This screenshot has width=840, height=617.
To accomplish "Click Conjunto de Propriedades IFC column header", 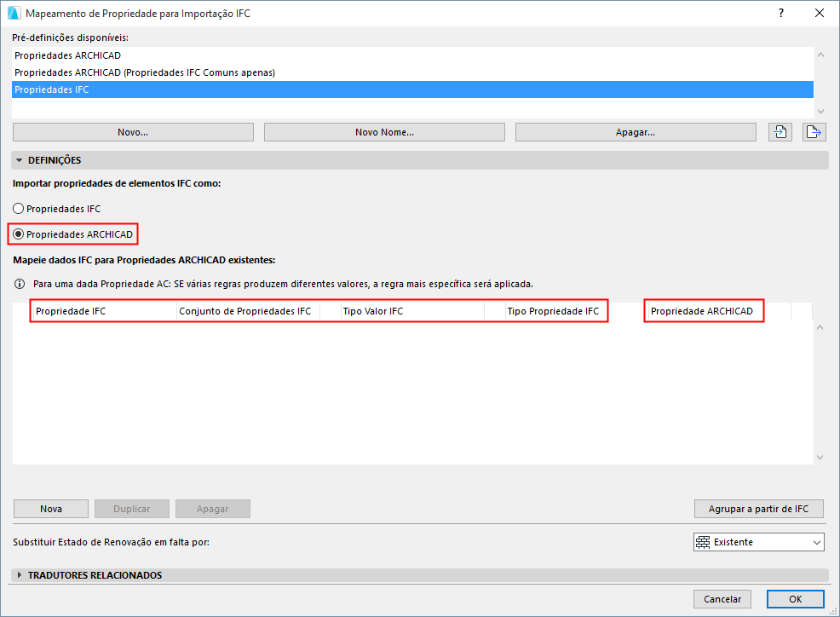I will [x=248, y=311].
